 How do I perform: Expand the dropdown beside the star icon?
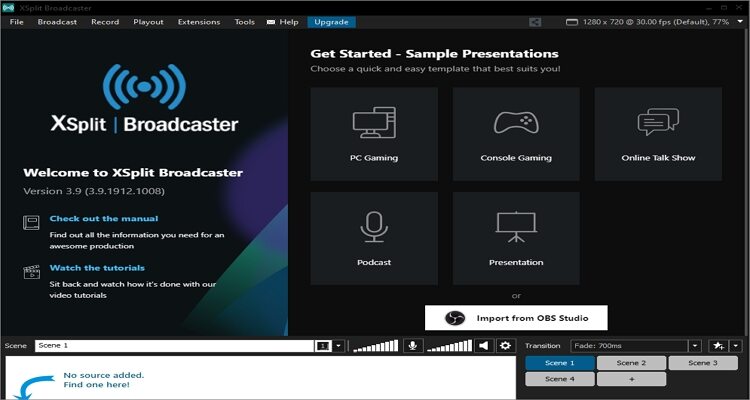(x=736, y=345)
